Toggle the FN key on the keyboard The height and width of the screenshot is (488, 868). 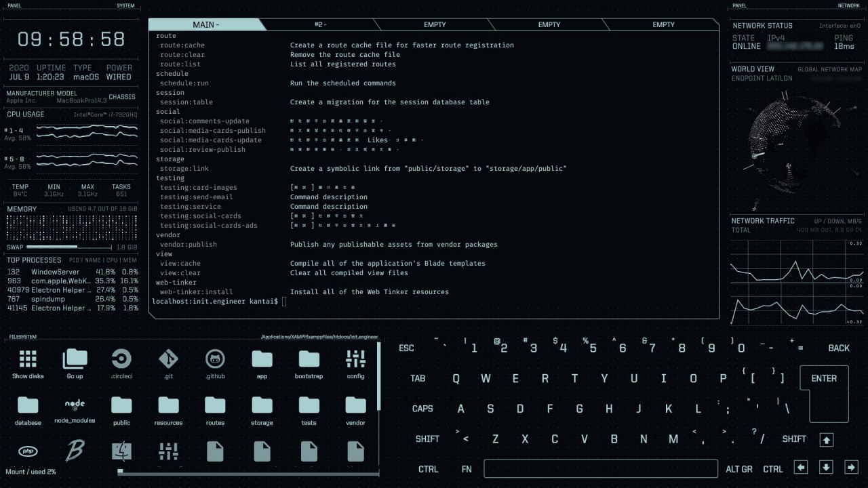[x=467, y=469]
